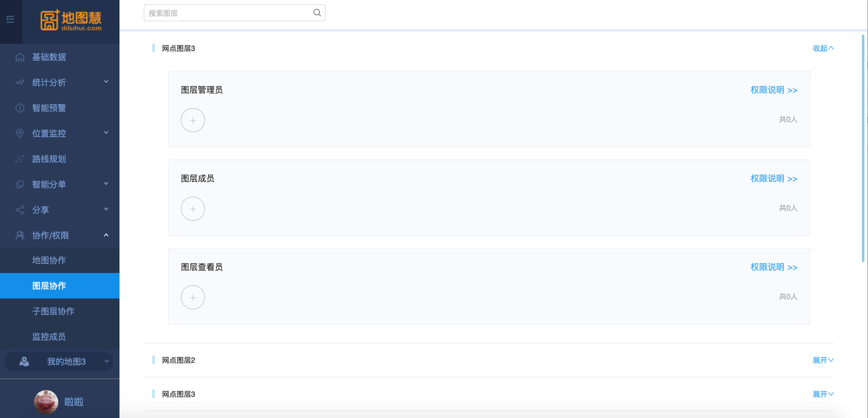868x418 pixels.
Task: Open the 位置监控 menu item
Action: [x=60, y=133]
